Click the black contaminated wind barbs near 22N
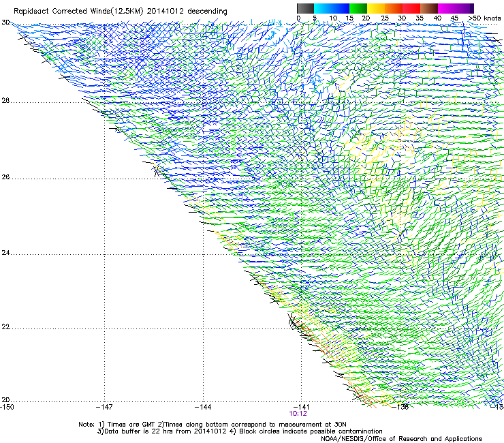Viewport: 504px width, 443px height. point(295,322)
